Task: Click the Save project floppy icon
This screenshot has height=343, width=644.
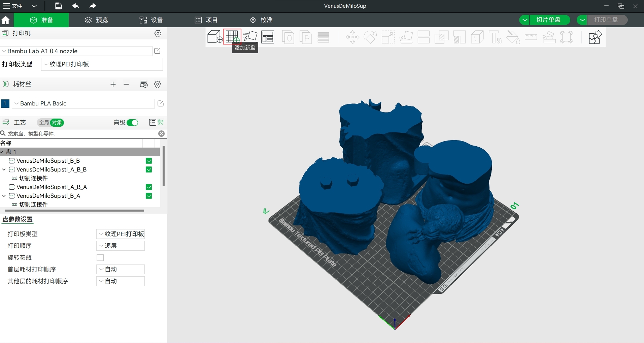Action: point(58,6)
